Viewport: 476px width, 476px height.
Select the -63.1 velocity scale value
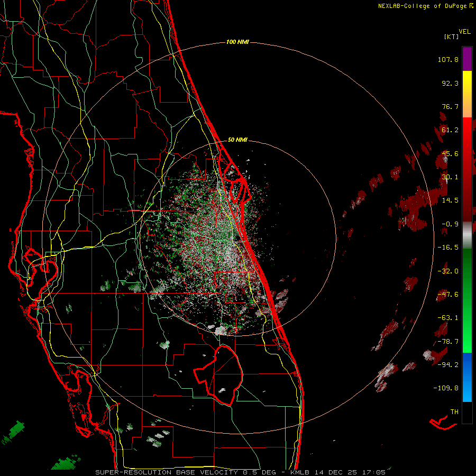(448, 318)
